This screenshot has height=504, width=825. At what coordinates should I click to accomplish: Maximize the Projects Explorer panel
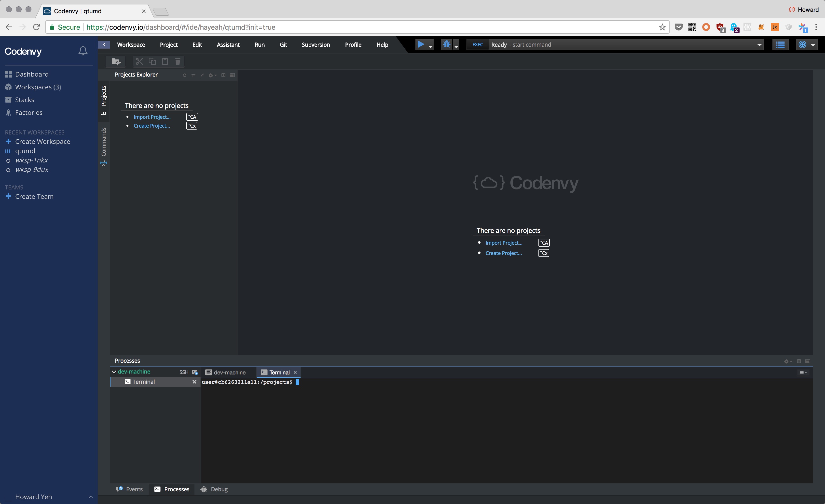point(232,75)
